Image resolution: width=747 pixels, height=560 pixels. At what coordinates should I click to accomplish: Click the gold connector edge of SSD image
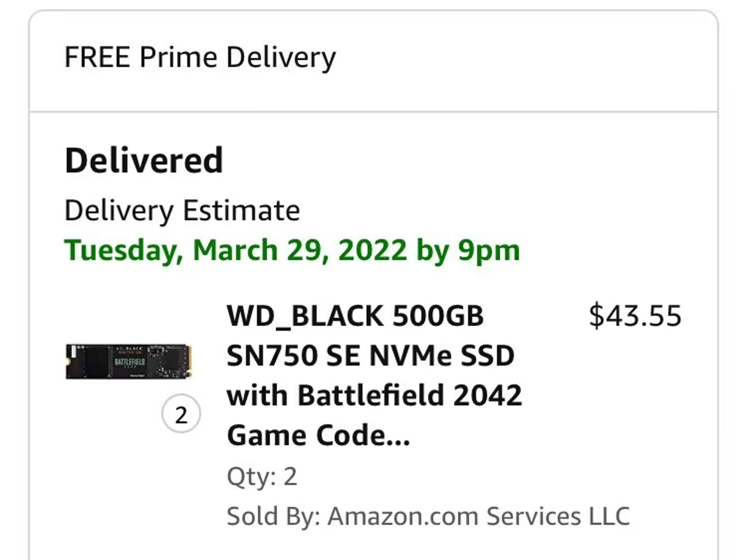[190, 361]
